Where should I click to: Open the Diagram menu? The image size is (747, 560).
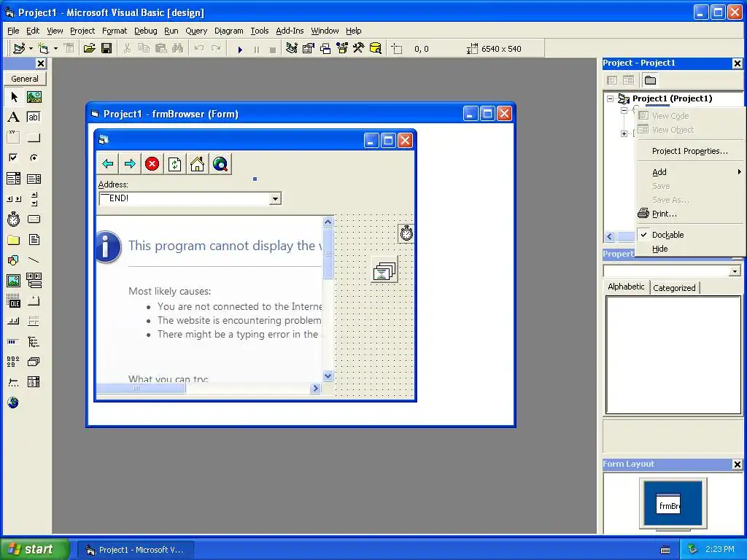pos(228,31)
